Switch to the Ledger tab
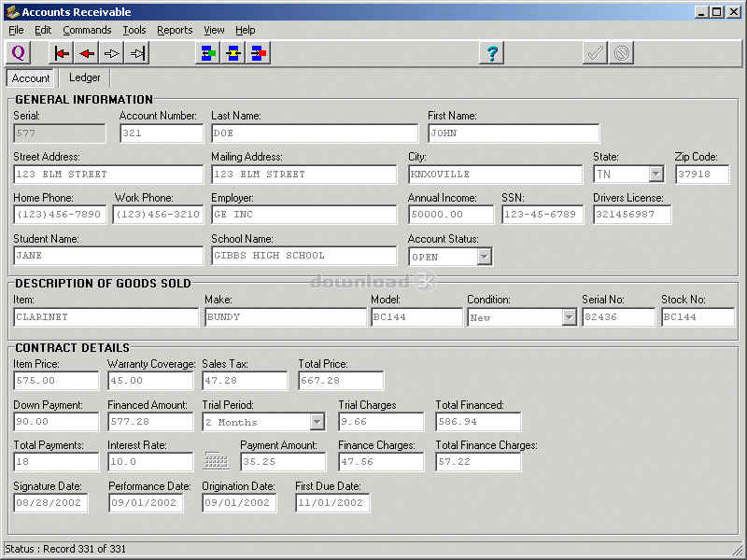747x560 pixels. click(85, 77)
